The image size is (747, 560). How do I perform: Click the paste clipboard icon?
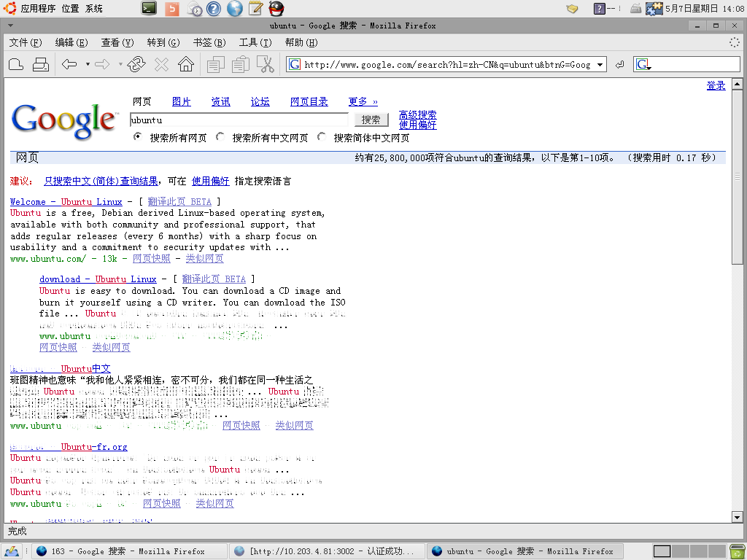click(x=241, y=64)
